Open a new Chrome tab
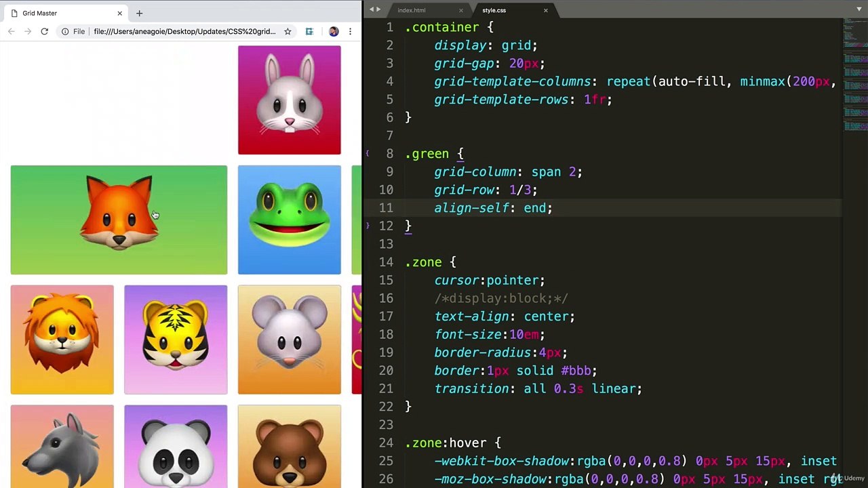This screenshot has height=488, width=868. tap(139, 13)
